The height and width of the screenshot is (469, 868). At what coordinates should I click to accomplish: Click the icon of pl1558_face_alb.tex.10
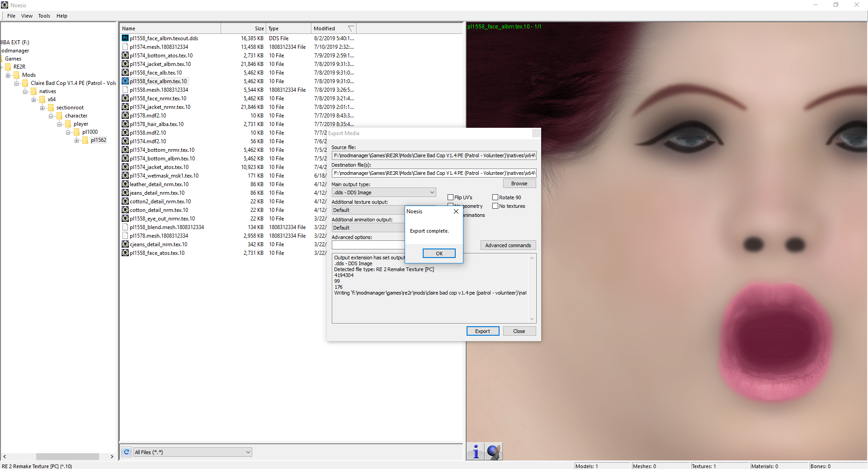coord(125,73)
